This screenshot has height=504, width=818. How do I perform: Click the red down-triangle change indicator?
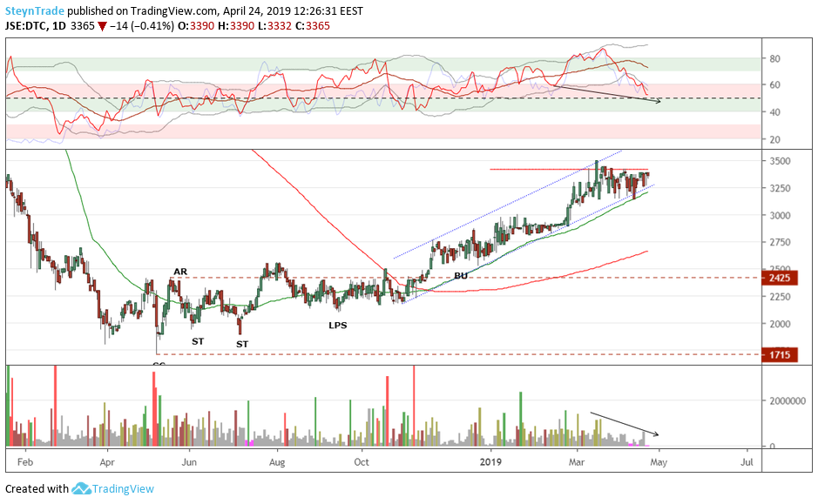click(102, 27)
